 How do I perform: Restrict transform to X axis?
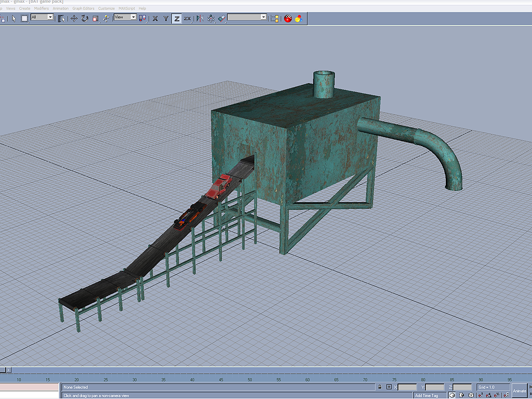click(155, 18)
